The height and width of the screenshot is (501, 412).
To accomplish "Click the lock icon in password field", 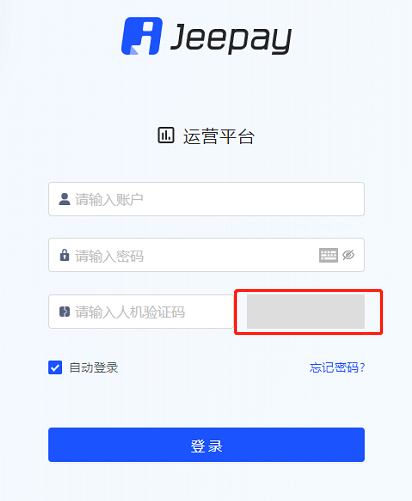I will click(64, 255).
